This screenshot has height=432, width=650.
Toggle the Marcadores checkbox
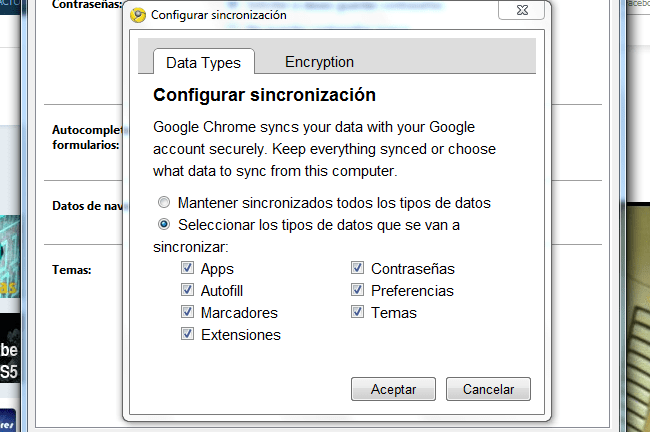pyautogui.click(x=187, y=312)
